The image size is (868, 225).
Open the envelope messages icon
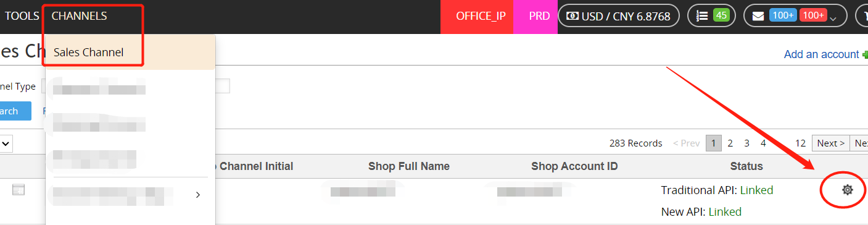(758, 16)
